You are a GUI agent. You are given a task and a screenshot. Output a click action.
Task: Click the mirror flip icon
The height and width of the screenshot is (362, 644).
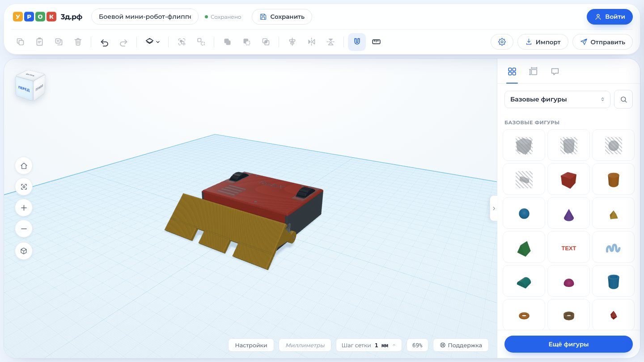coord(311,42)
